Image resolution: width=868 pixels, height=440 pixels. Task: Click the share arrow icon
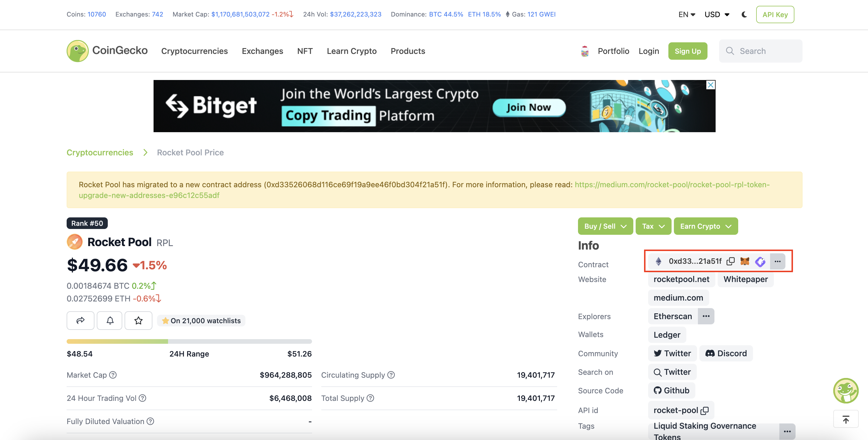80,320
